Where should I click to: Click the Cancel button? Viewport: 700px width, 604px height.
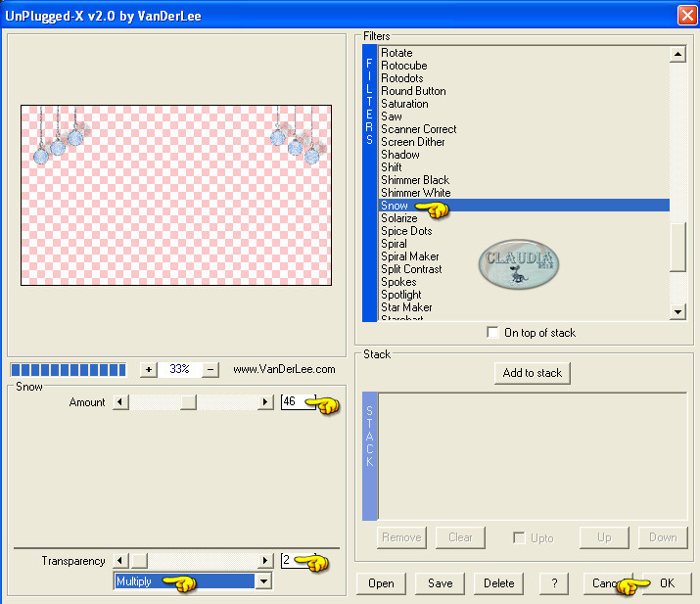click(x=608, y=583)
